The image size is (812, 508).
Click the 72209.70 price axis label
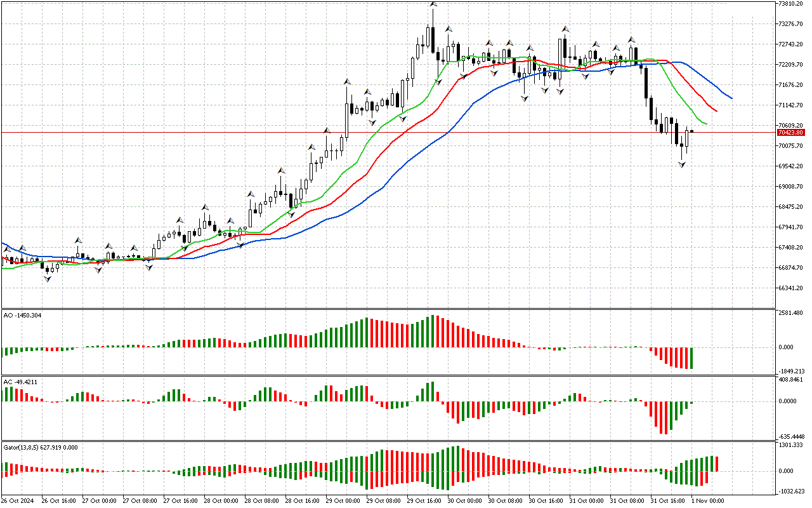(791, 65)
